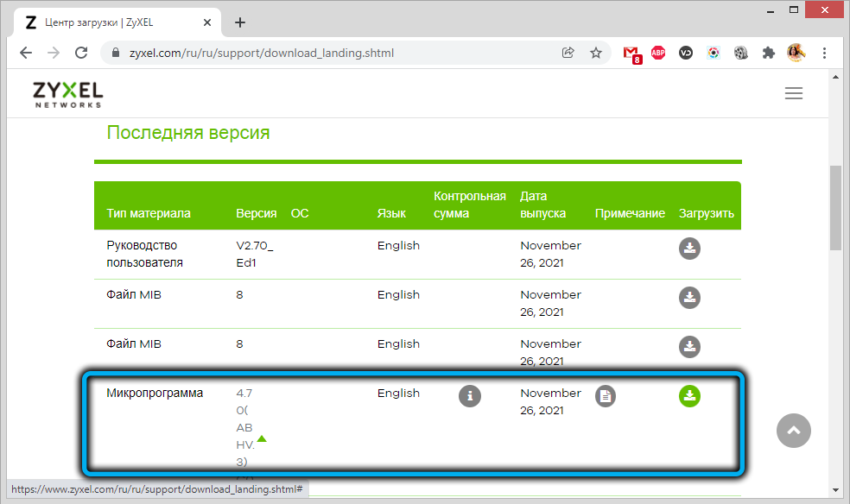Screen dimensions: 850x504
Task: Open the Chrome three-dot menu
Action: [825, 53]
